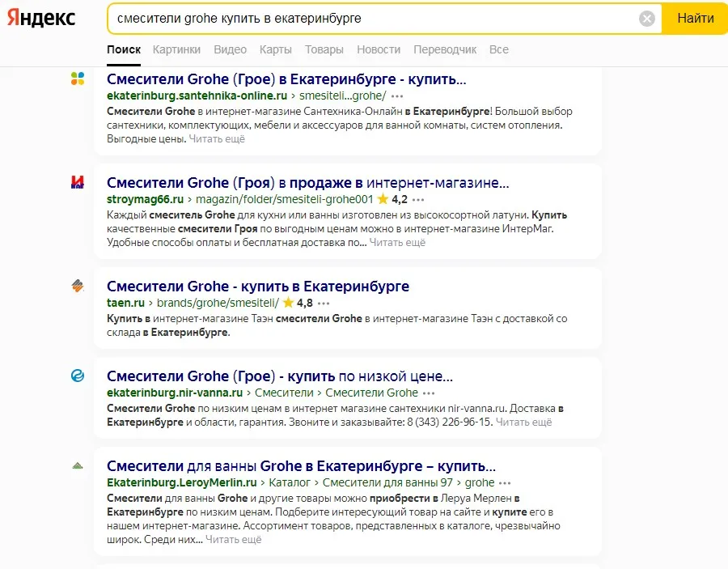Click the smesiteli…grohe/ breadcrumb path
This screenshot has width=728, height=569.
[343, 96]
